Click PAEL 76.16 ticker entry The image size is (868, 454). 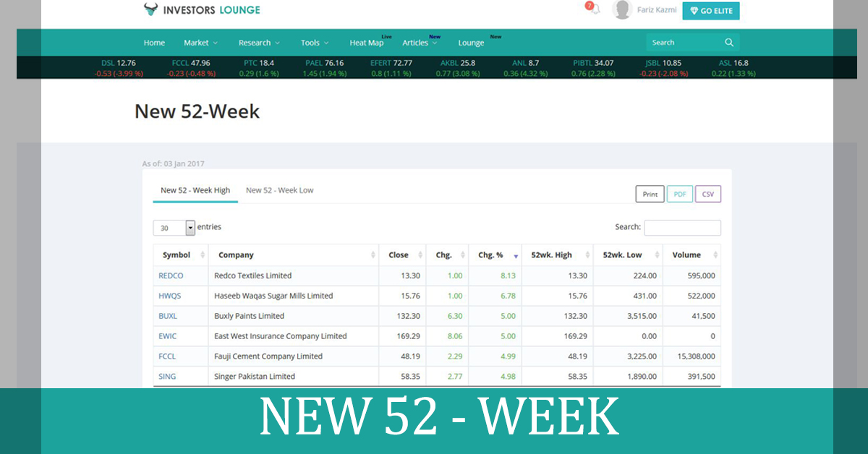[324, 68]
